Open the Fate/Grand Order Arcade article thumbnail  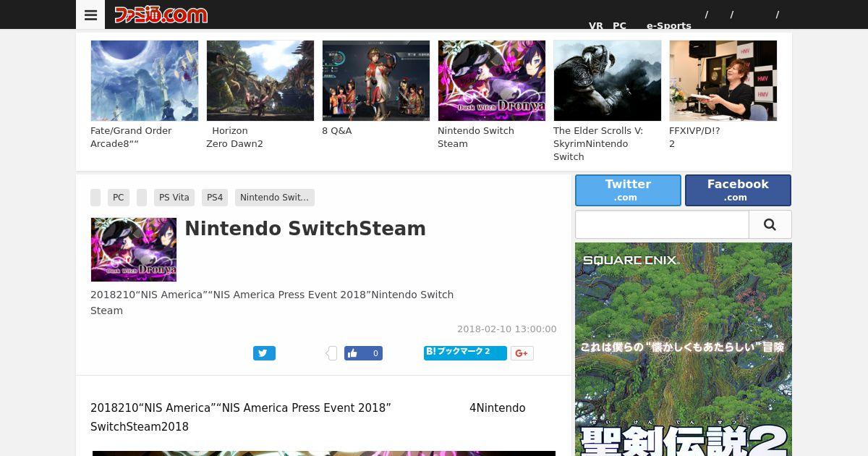coord(145,80)
